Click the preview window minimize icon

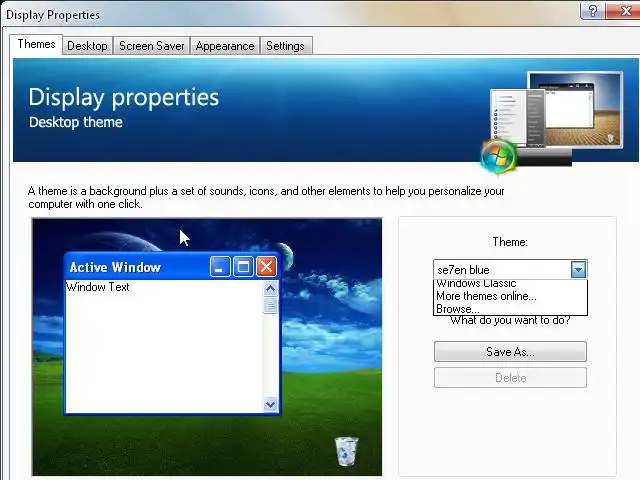pos(220,267)
